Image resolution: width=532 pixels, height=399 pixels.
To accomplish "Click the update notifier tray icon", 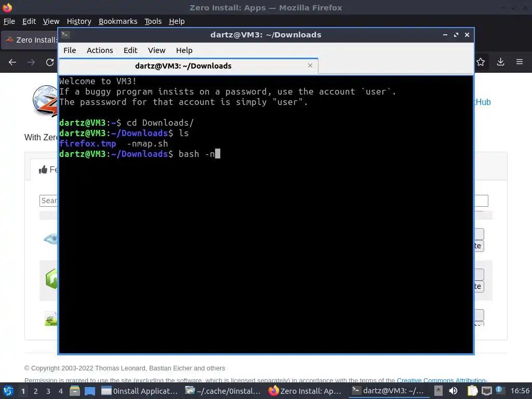I will 499,390.
